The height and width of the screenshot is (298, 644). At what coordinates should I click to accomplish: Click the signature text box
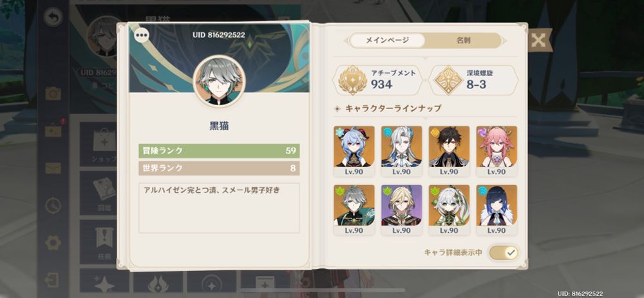pyautogui.click(x=219, y=208)
